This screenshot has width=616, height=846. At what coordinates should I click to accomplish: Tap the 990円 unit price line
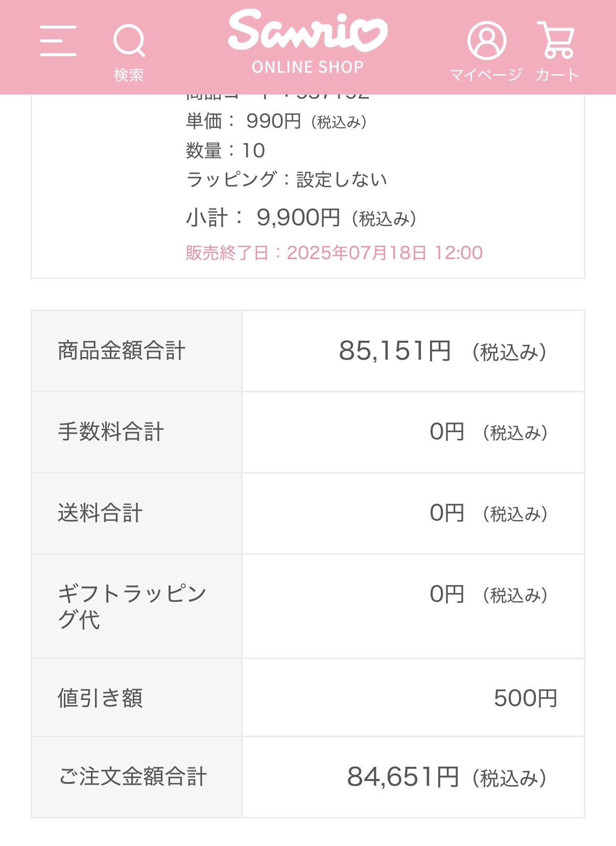click(276, 122)
